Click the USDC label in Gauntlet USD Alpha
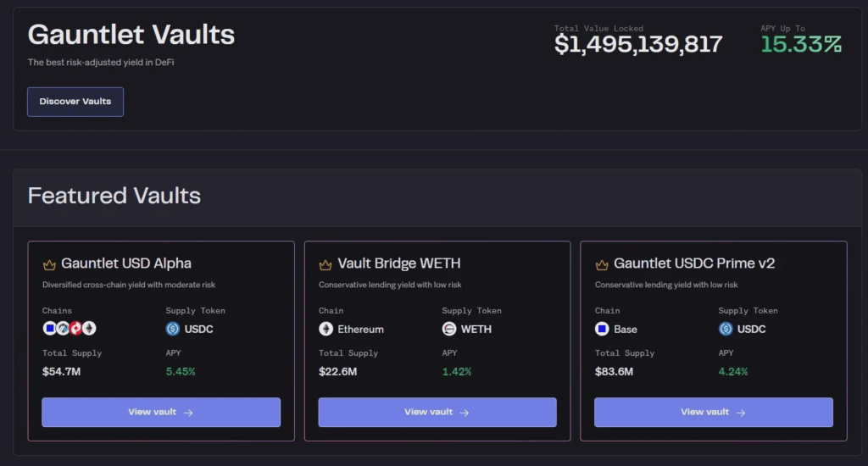Viewport: 868px width, 466px height. [x=198, y=330]
